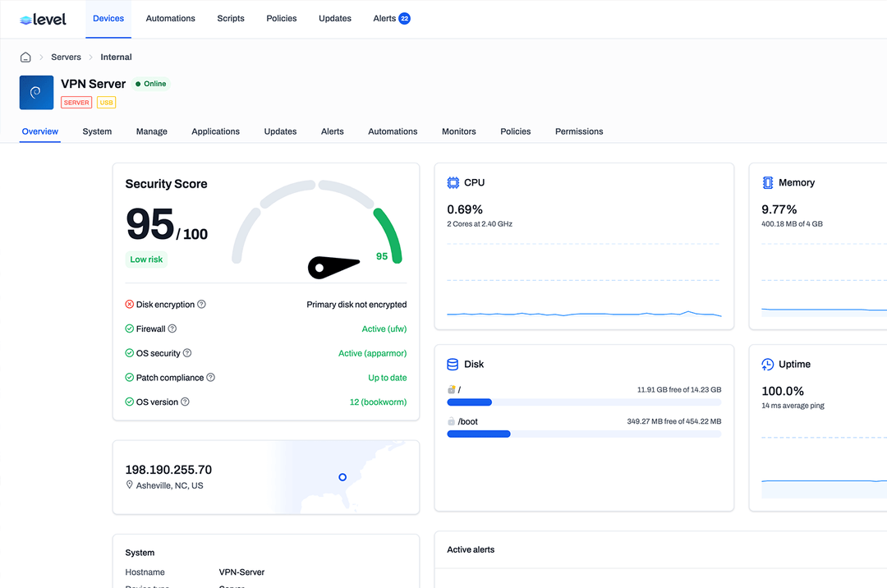The width and height of the screenshot is (887, 588).
Task: Click the 12 (bookworm) OS version link
Action: (x=378, y=402)
